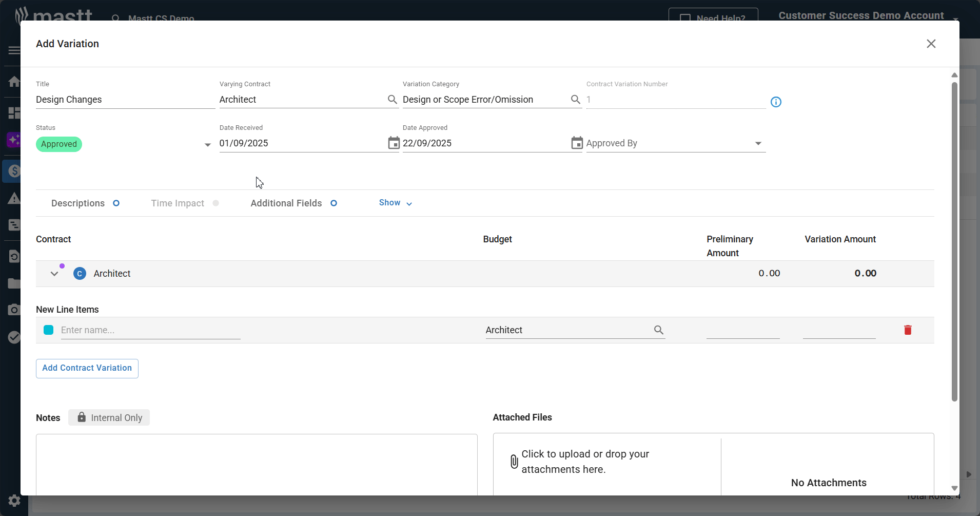Click the Title field containing Design Changes
The height and width of the screenshot is (516, 980).
tap(125, 100)
